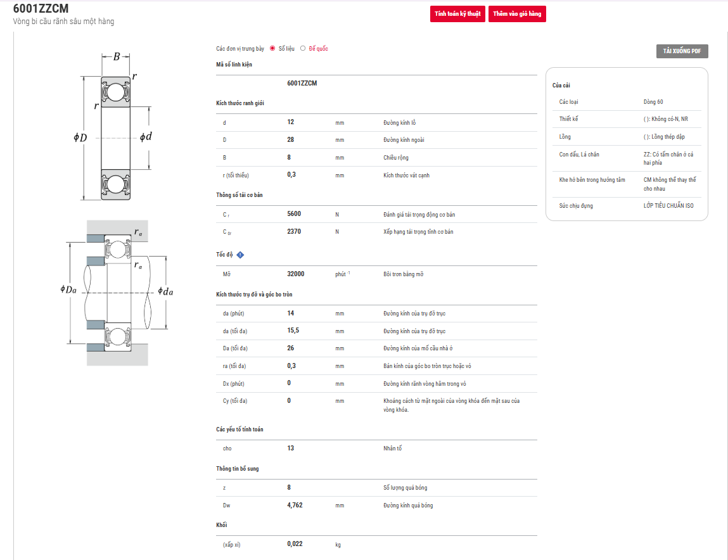
Task: Select the 'Số liệu' metric units radio
Action: pyautogui.click(x=272, y=48)
